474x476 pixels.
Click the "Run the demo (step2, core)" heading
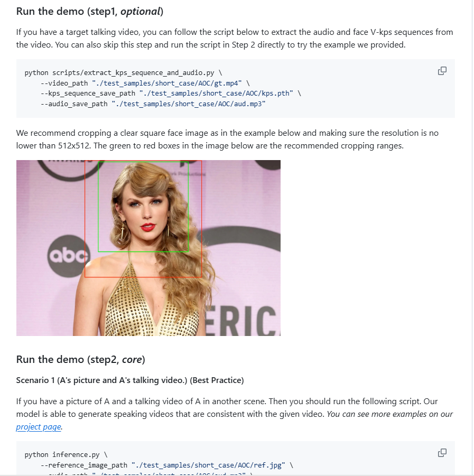coord(80,360)
